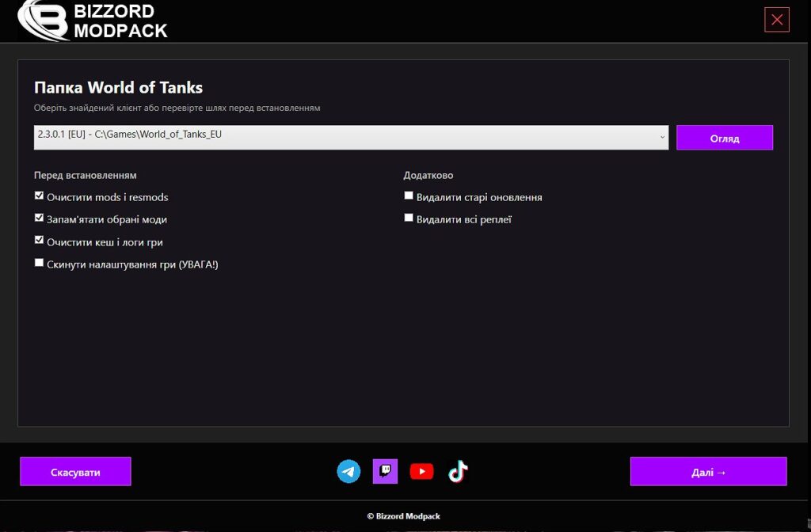The width and height of the screenshot is (811, 532).
Task: Click the 'Огляд' browse button
Action: [x=725, y=138]
